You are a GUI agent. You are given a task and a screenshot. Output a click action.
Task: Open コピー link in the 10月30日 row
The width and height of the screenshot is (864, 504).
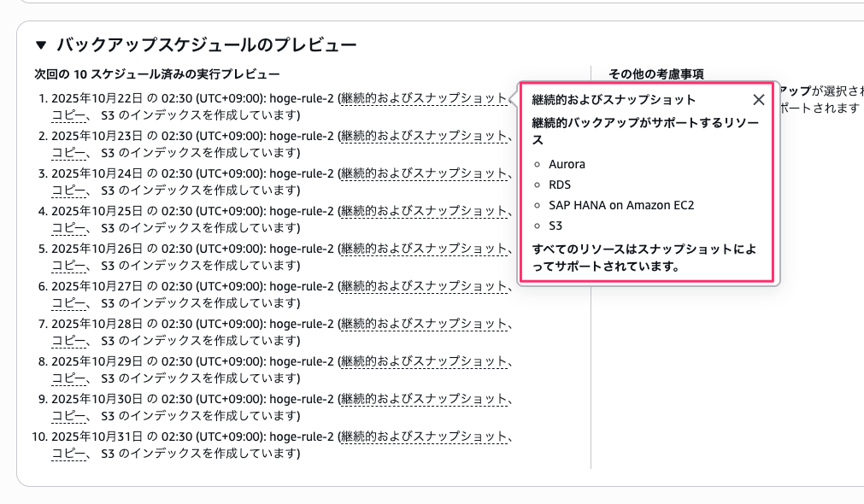click(68, 416)
